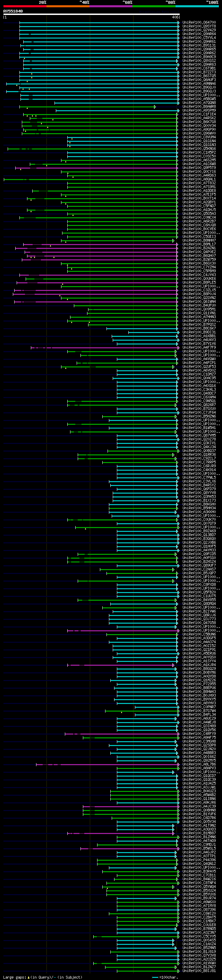
Task: Select the UniRef100_B9A9C9 label
Action: [x=199, y=57]
